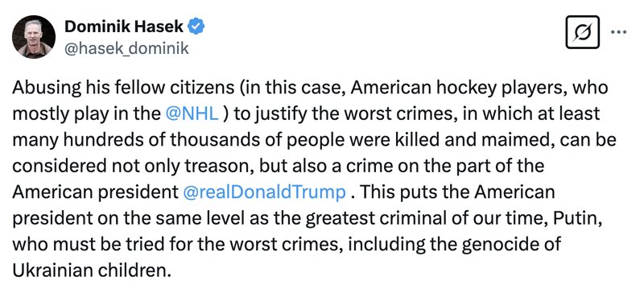Click the Dominik Hasek display name
This screenshot has height=293, width=644.
124,27
